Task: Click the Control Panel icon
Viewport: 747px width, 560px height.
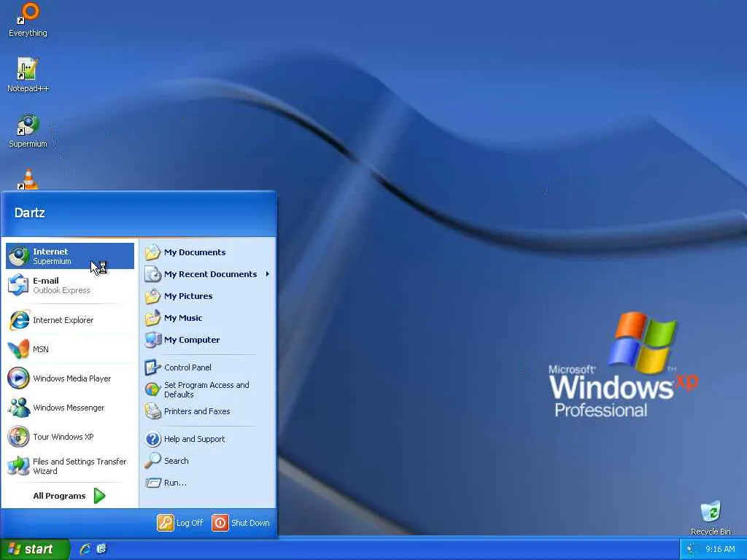Action: [x=153, y=367]
